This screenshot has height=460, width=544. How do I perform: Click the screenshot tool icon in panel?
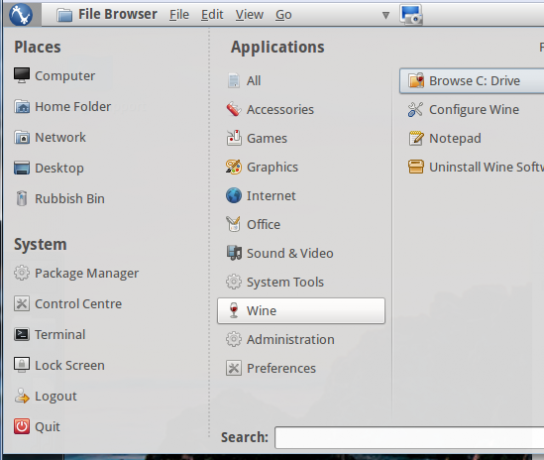[x=411, y=15]
